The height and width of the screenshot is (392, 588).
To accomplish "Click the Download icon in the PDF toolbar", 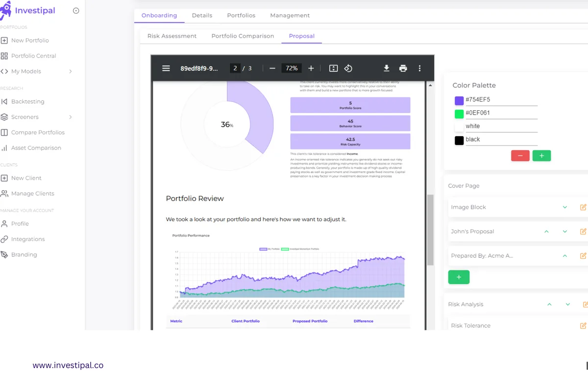I will pos(386,68).
